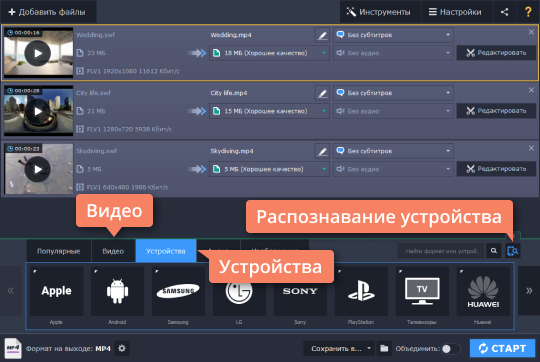Choose the TV (Телевизоры) preset
Screen dimensions: 540x362
tap(422, 291)
